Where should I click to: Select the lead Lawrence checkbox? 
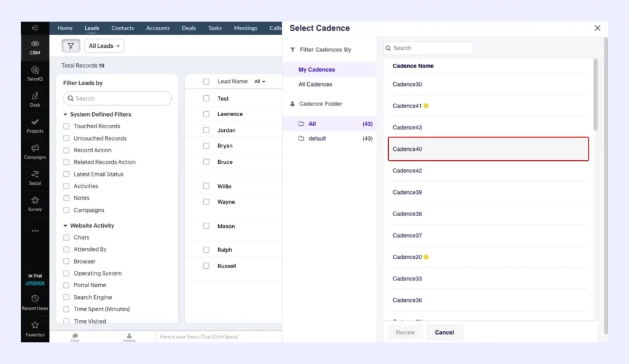pyautogui.click(x=206, y=114)
